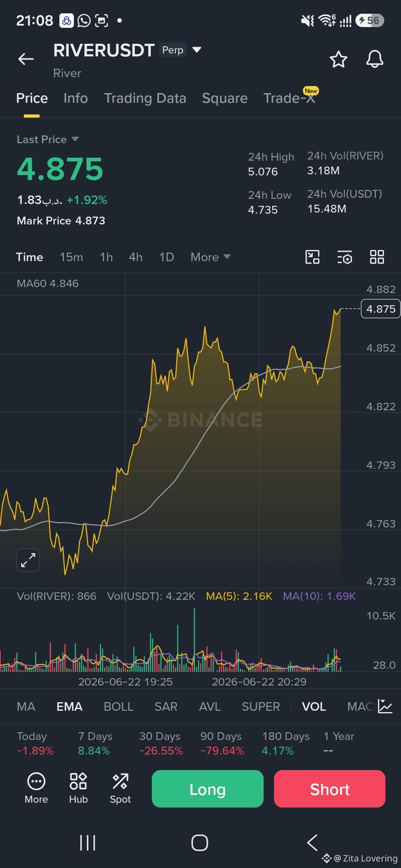Screen dimensions: 401x868
Task: Tap Android home button
Action: pos(200,843)
